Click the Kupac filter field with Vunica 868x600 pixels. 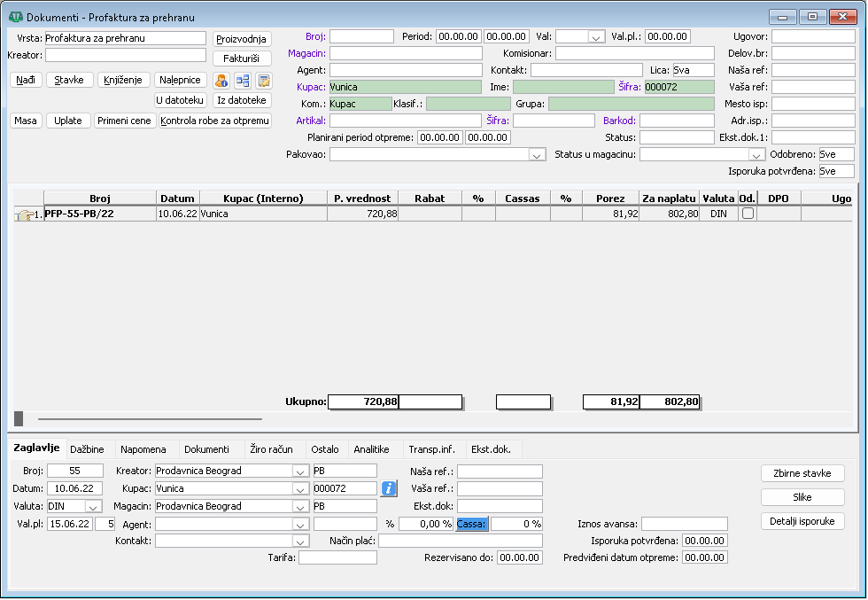point(406,87)
